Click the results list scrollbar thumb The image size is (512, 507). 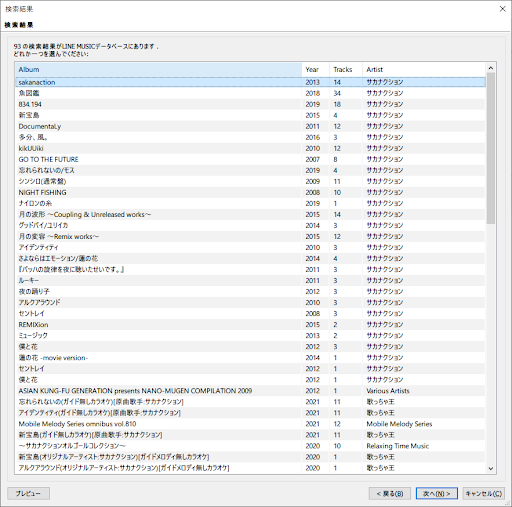(491, 148)
